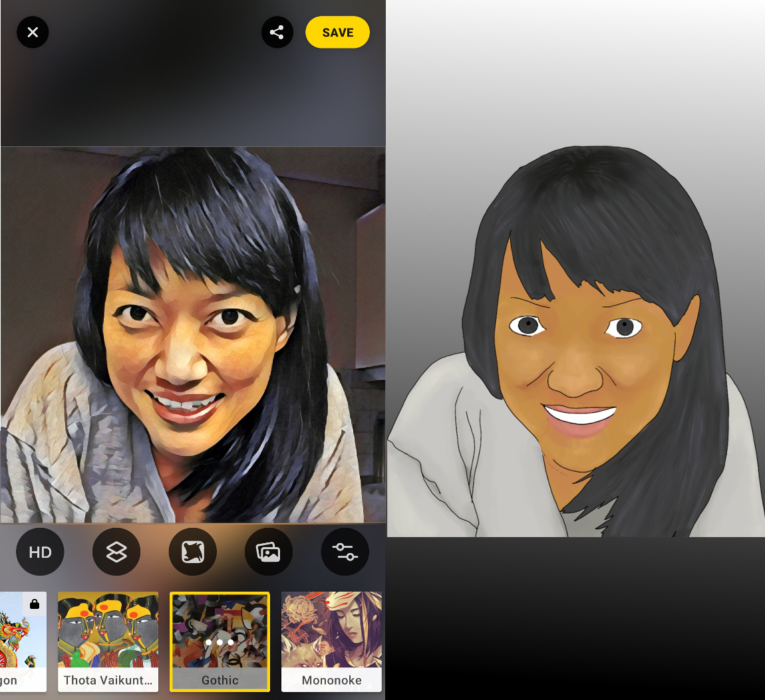This screenshot has height=700, width=765.
Task: Click the "Thota Vaikunt..." text label
Action: tap(108, 680)
